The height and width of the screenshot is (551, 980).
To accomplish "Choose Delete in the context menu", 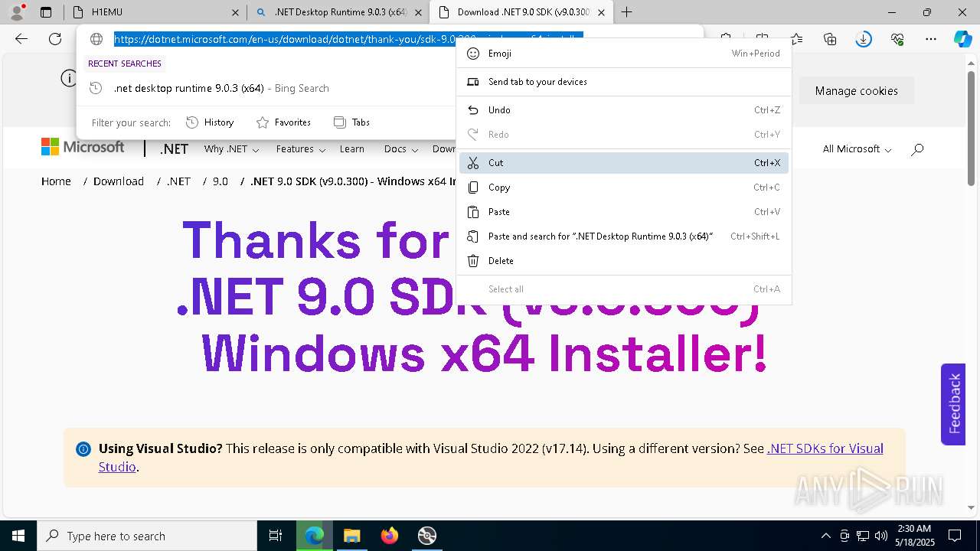I will (x=624, y=261).
